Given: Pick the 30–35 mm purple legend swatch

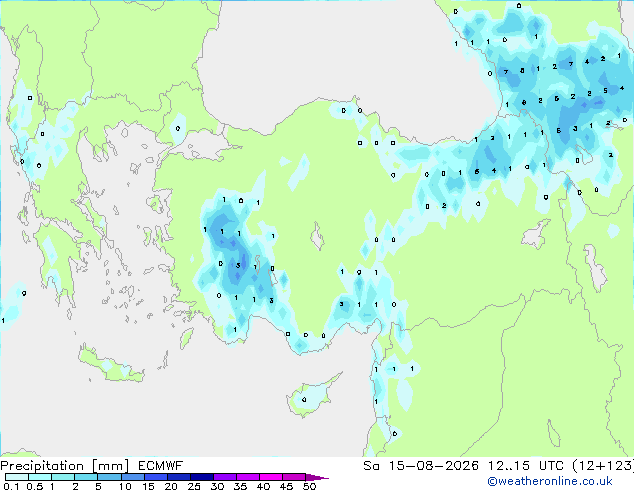Looking at the screenshot, I should coord(225,477).
